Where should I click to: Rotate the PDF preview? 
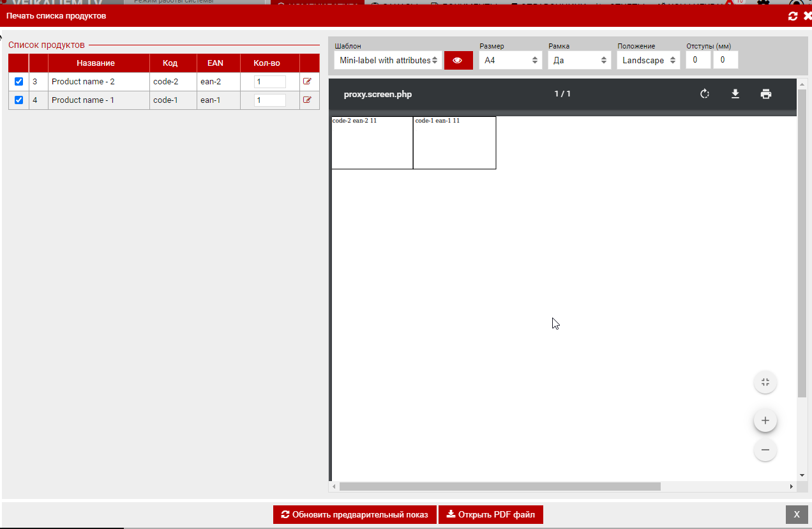705,95
